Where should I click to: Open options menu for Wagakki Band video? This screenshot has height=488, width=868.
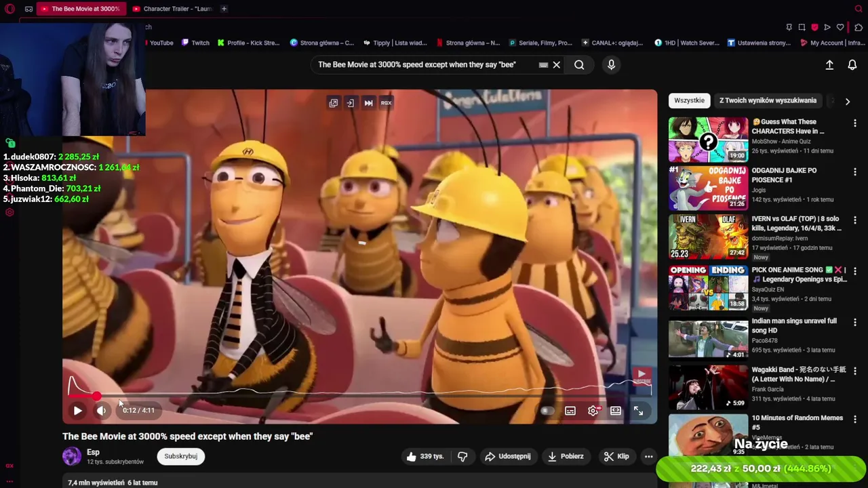(854, 371)
